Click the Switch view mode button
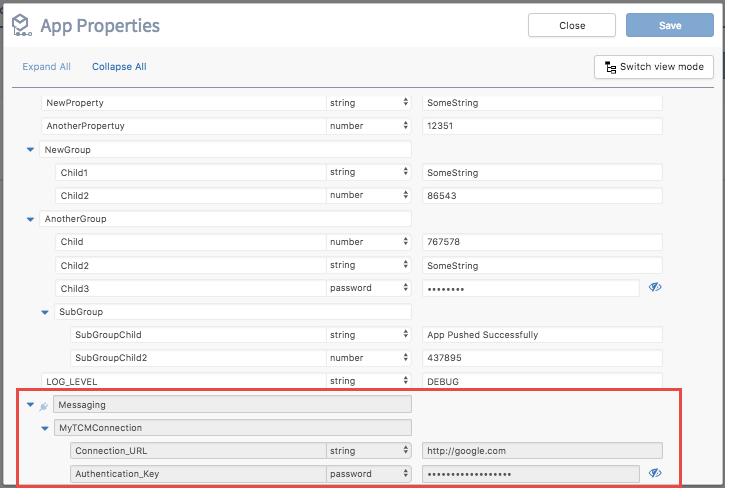730x499 pixels. [x=654, y=67]
